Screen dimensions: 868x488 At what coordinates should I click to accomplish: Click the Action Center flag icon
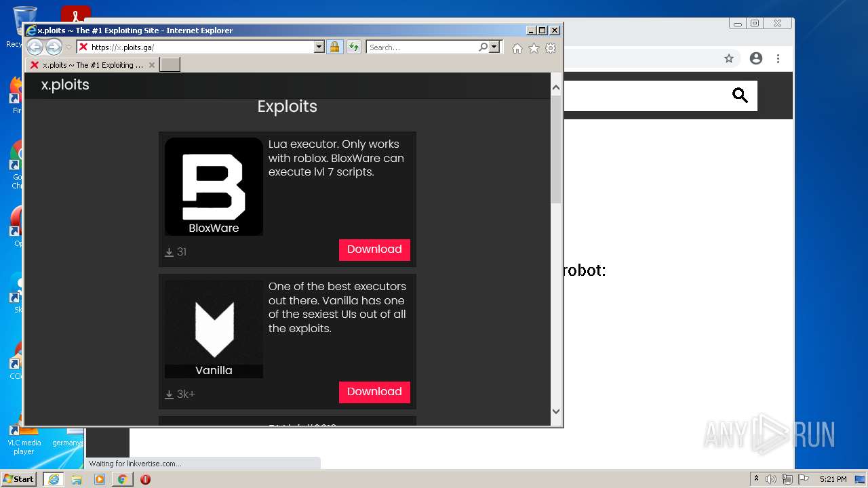click(803, 479)
